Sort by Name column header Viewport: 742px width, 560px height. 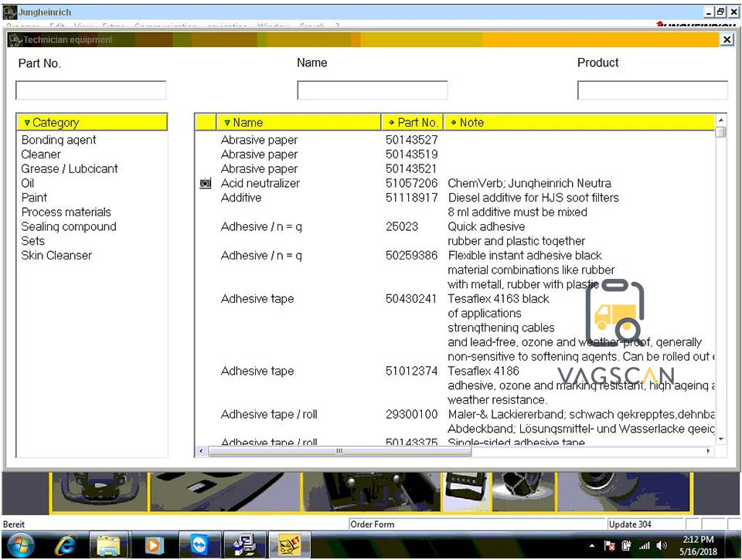point(298,123)
